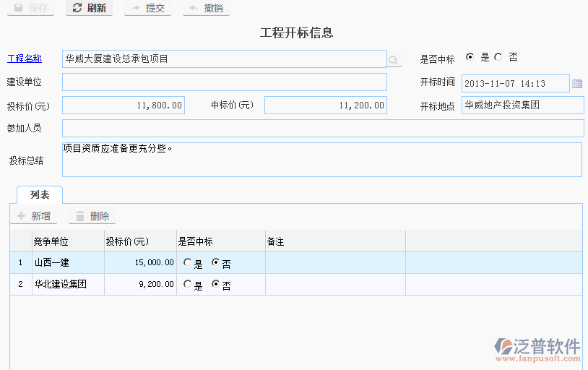Screen dimensions: 588x370
Task: Select 否 radio for 华北建设集团
Action: [215, 285]
